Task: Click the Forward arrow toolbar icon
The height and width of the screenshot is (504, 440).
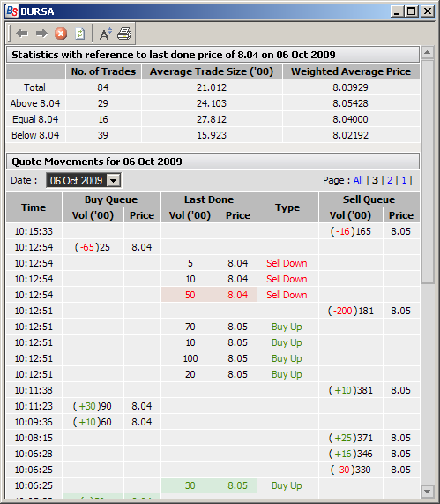Action: tap(41, 34)
